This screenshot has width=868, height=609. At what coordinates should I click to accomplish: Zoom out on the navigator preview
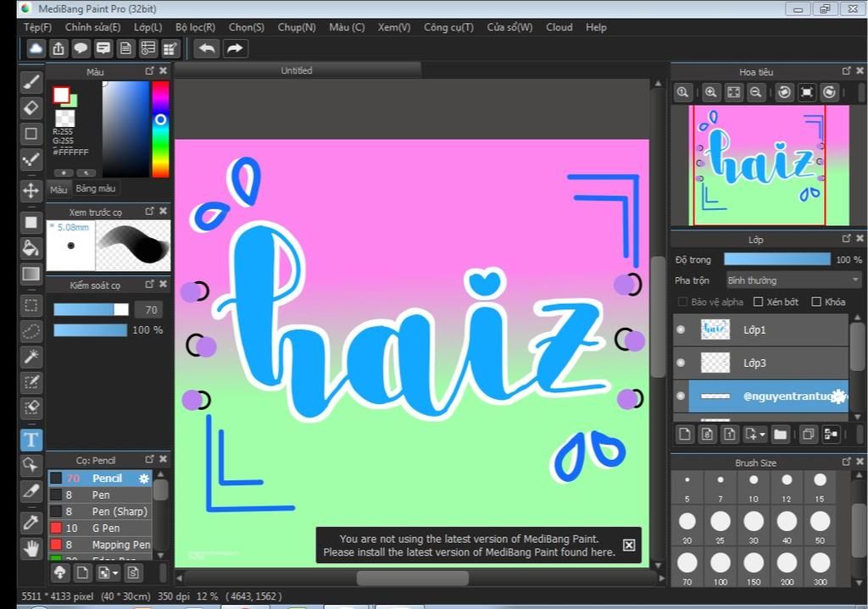coord(755,92)
